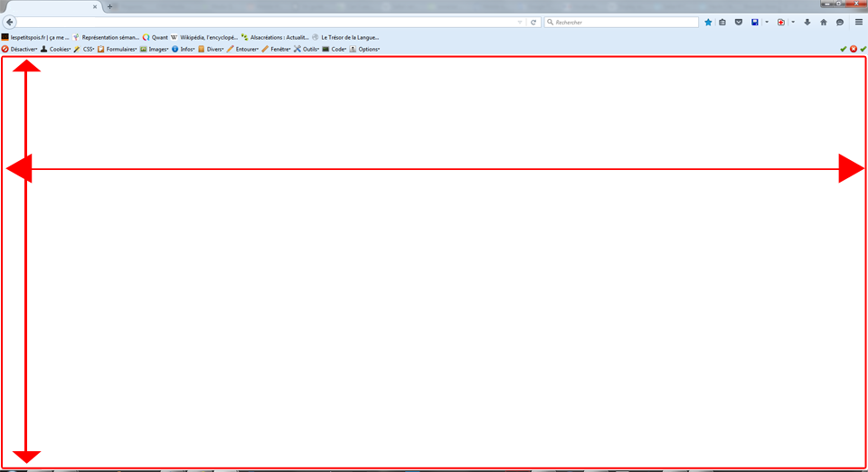The image size is (868, 472).
Task: Open the Options toolbar menu
Action: (x=364, y=49)
